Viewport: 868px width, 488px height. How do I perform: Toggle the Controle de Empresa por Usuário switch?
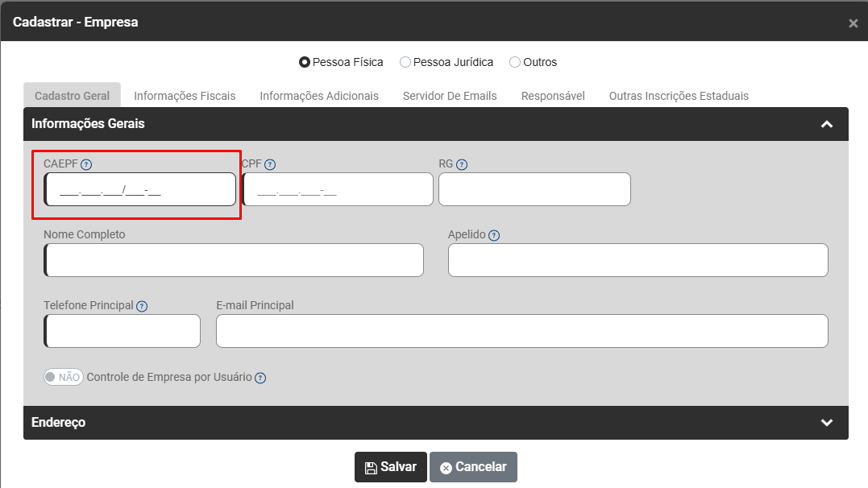tap(64, 377)
